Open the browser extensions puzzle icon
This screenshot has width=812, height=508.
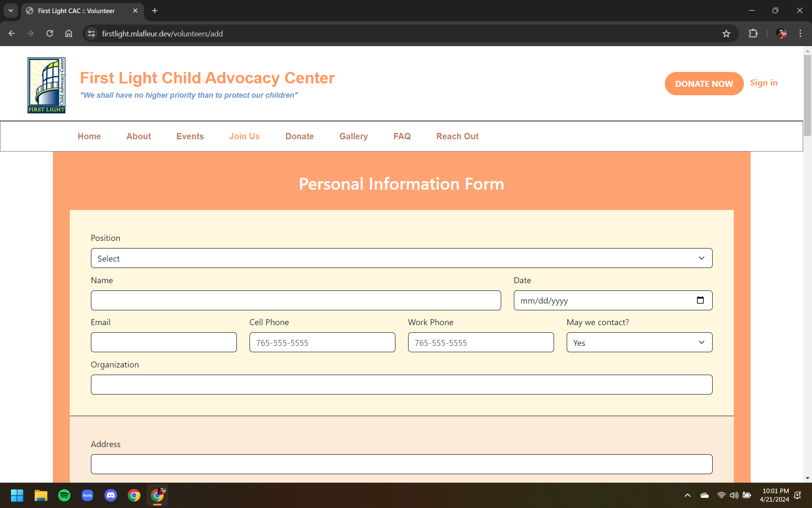pyautogui.click(x=753, y=34)
